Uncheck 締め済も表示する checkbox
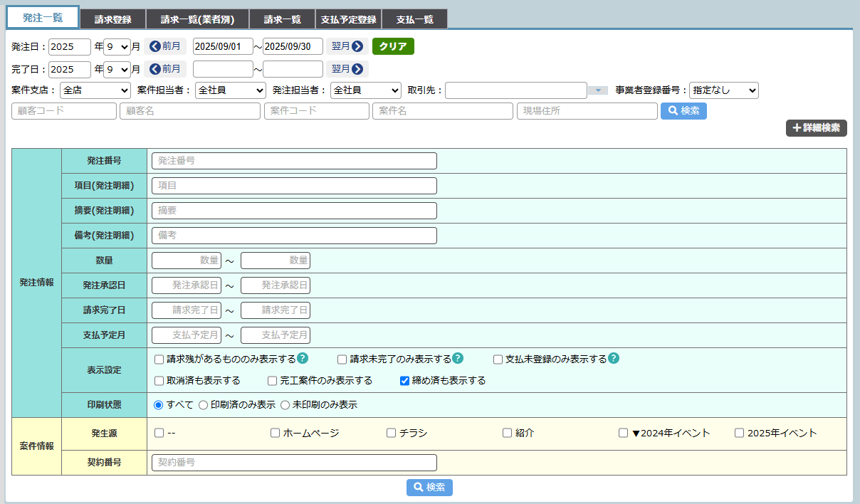Screen dimensions: 860x504 click(x=405, y=381)
